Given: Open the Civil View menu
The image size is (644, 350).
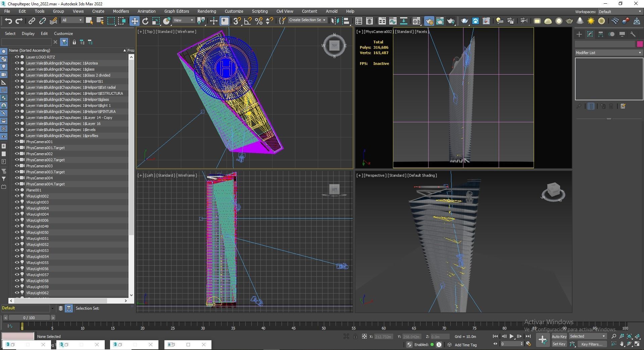Looking at the screenshot, I should (x=285, y=11).
